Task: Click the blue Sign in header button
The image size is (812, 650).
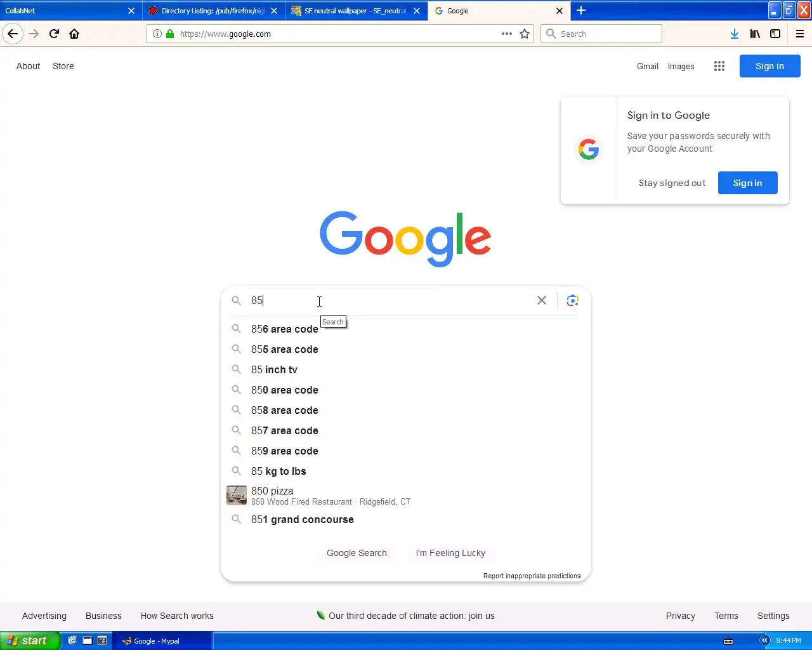Action: coord(769,66)
